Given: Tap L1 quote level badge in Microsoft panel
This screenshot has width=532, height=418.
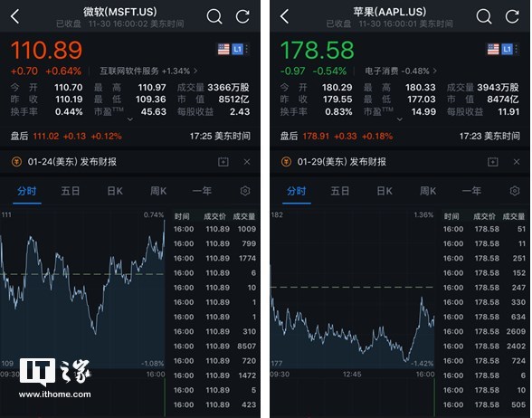Looking at the screenshot, I should pyautogui.click(x=237, y=49).
